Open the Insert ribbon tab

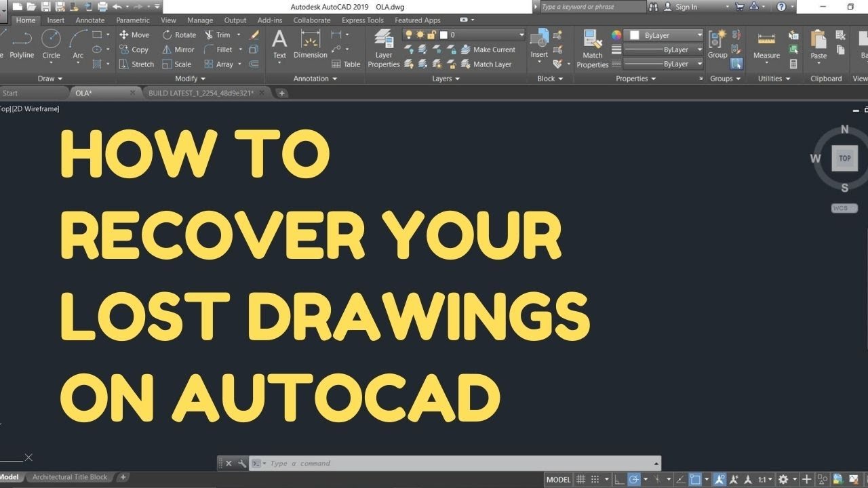click(56, 20)
